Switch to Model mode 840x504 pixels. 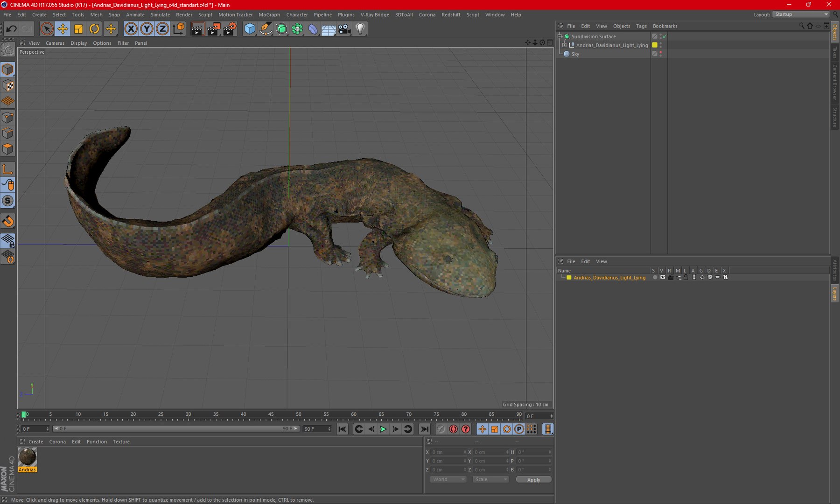tap(8, 70)
